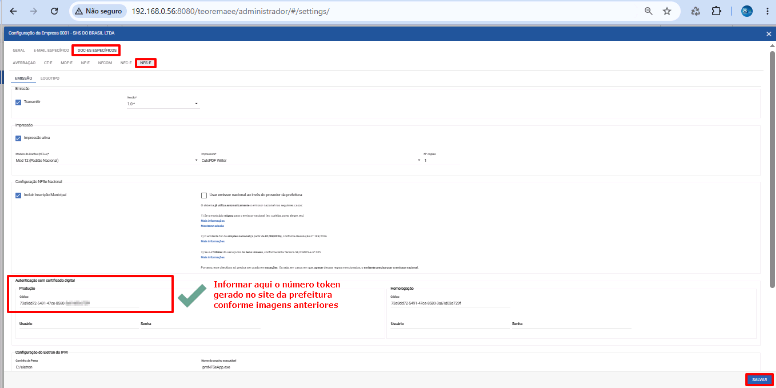
Task: Open the impressora CutePDF Writer dropdown
Action: tap(310, 161)
